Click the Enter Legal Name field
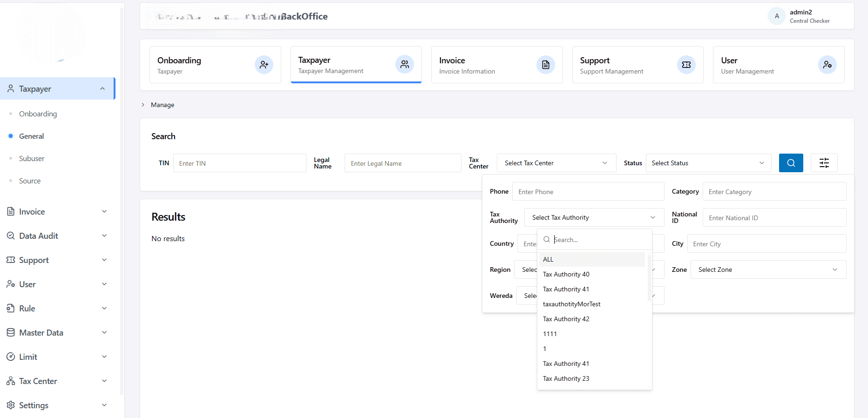 403,163
